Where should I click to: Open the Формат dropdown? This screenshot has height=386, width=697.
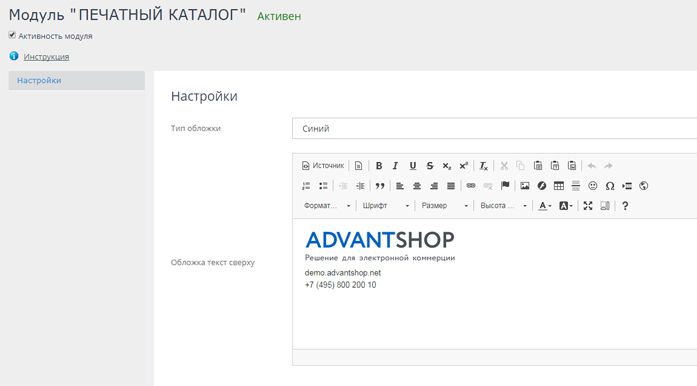[x=327, y=205]
